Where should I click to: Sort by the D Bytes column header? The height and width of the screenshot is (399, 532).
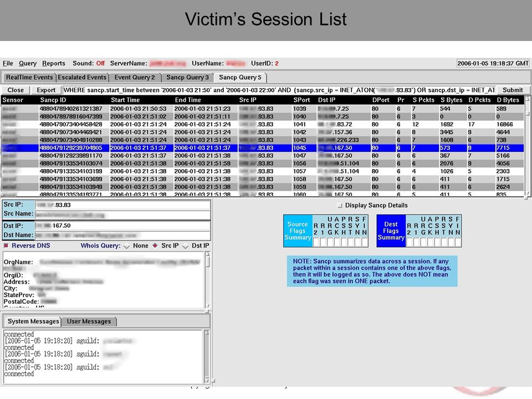508,100
